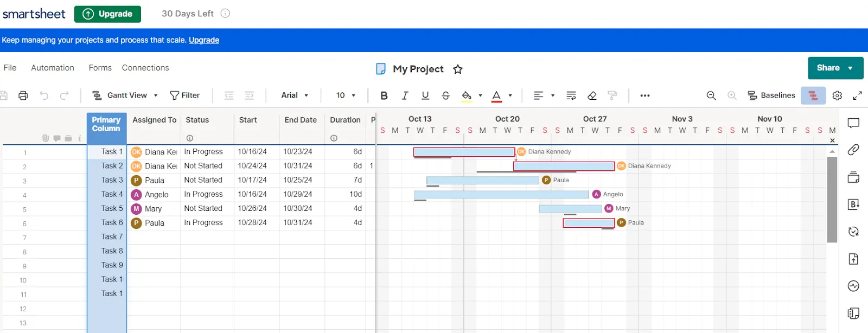Toggle the critical path highlight button

coord(813,95)
